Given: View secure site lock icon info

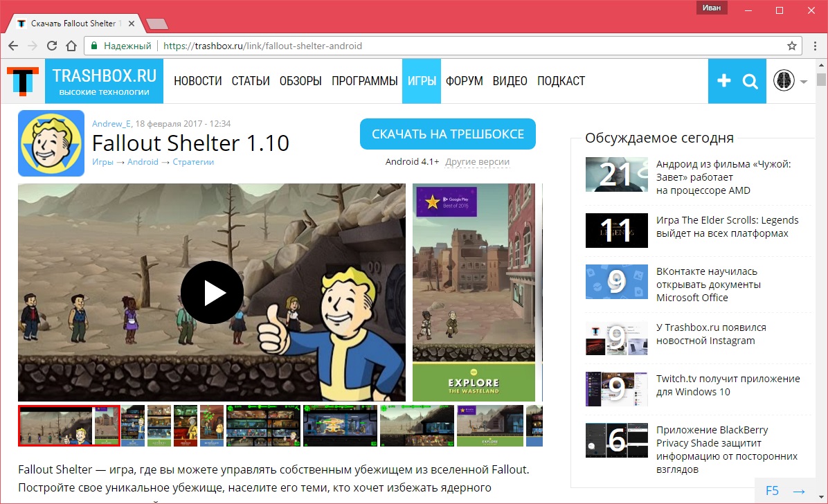Looking at the screenshot, I should tap(94, 46).
